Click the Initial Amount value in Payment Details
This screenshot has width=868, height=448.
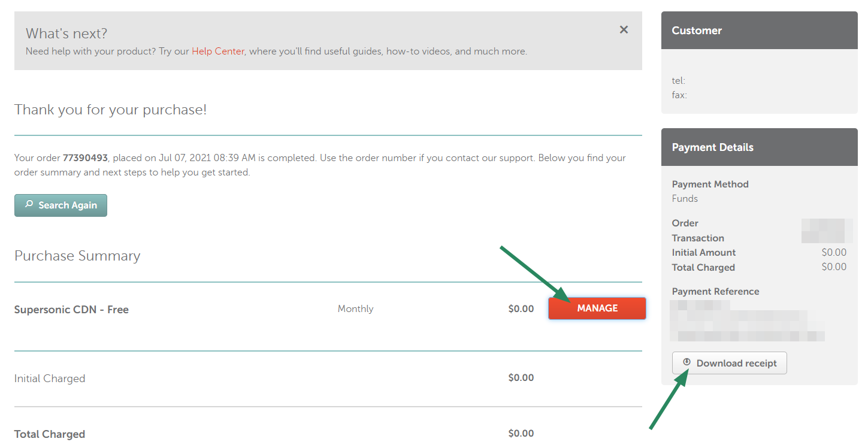point(834,253)
